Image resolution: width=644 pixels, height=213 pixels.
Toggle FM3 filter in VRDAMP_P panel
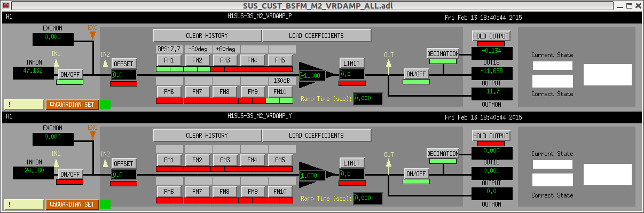[x=225, y=60]
